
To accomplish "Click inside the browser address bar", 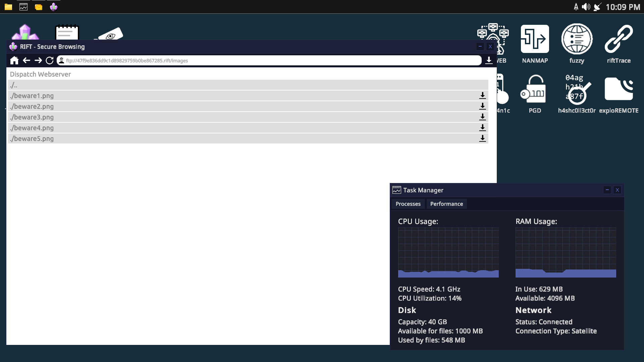I will 235,60.
